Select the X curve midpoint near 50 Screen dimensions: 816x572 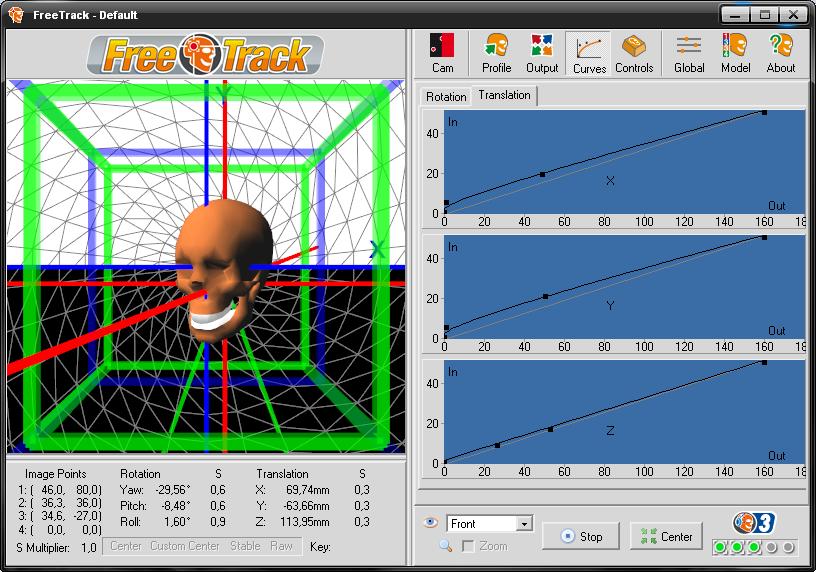(x=542, y=174)
